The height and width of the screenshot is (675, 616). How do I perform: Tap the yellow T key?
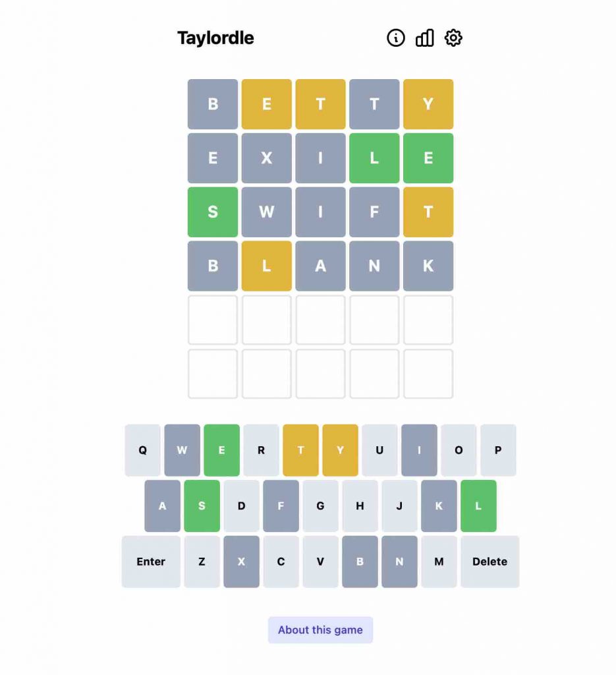click(300, 450)
